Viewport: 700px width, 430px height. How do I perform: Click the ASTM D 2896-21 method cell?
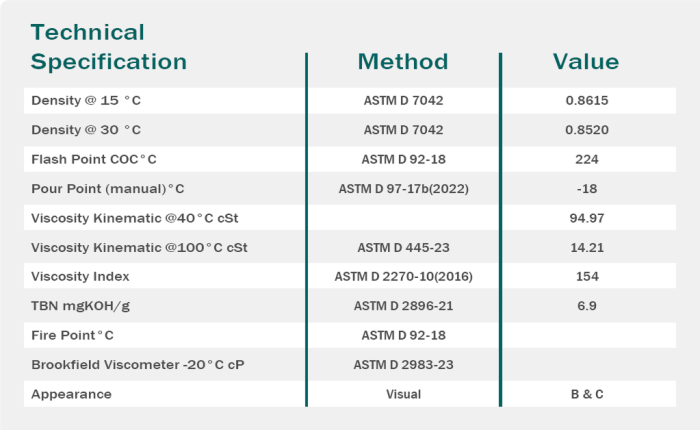403,306
